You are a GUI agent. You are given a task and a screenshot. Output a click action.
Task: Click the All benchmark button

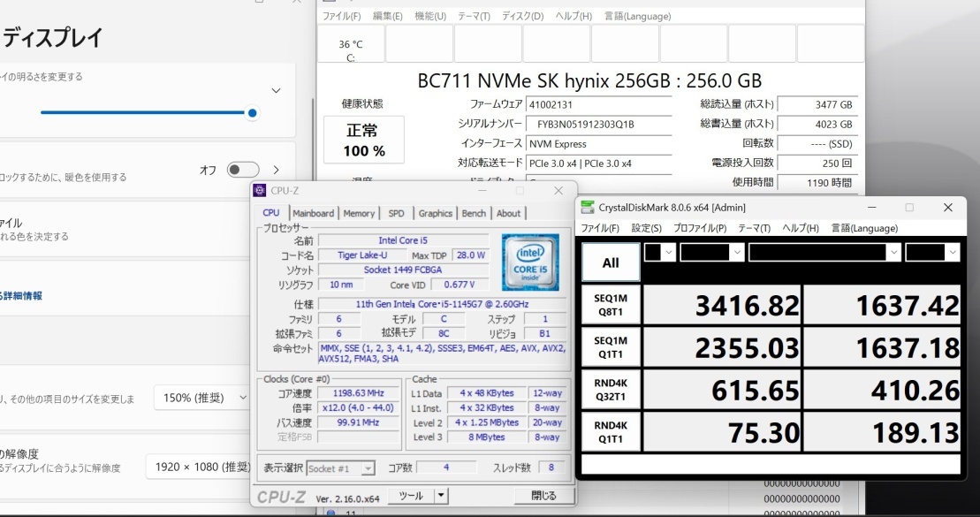click(x=611, y=262)
